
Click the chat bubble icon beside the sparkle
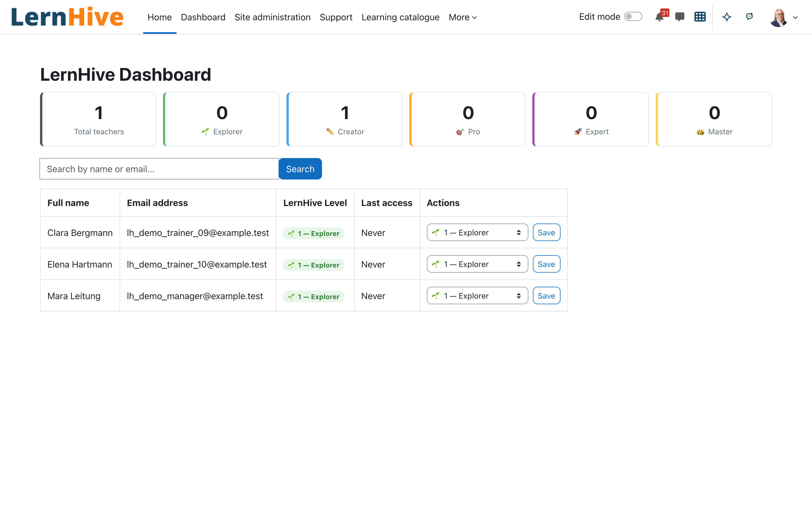pos(749,16)
